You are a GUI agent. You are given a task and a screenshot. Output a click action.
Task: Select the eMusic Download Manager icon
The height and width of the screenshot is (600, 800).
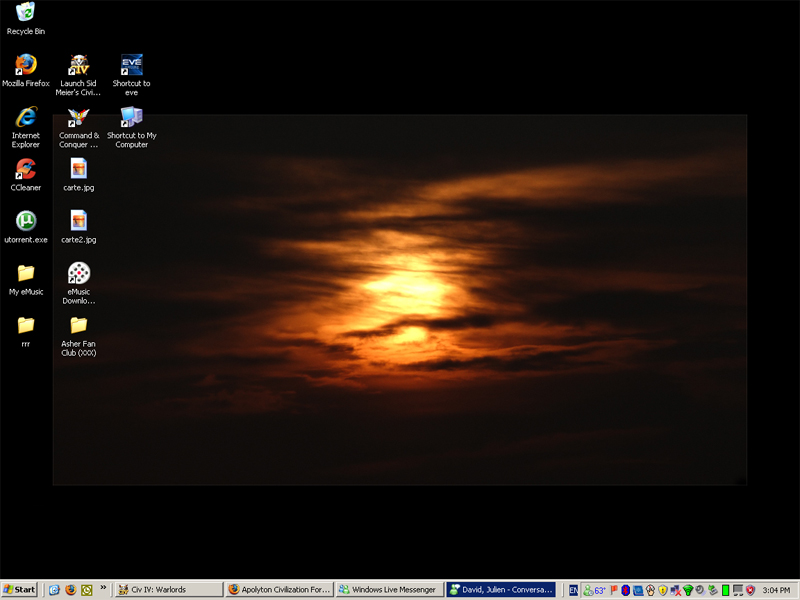pyautogui.click(x=78, y=273)
